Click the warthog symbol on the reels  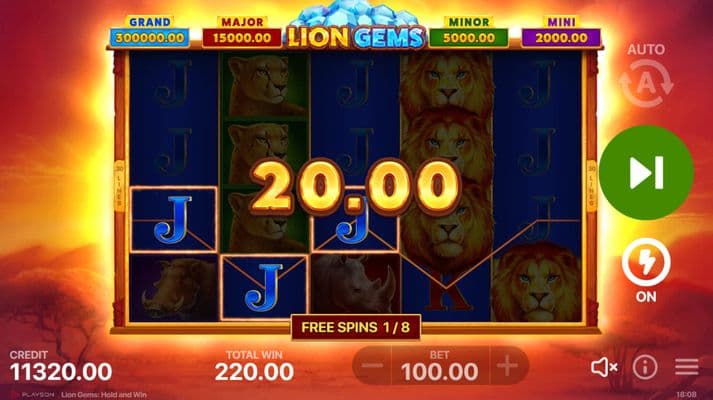tap(173, 288)
